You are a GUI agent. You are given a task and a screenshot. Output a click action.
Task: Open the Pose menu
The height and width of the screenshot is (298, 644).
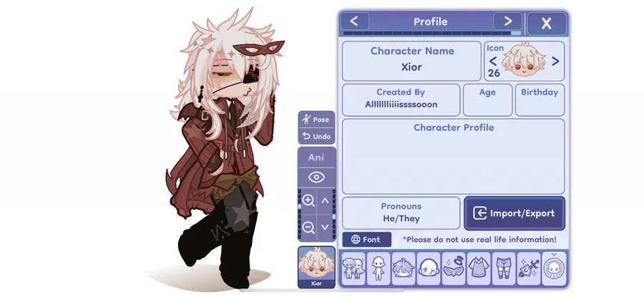point(316,120)
